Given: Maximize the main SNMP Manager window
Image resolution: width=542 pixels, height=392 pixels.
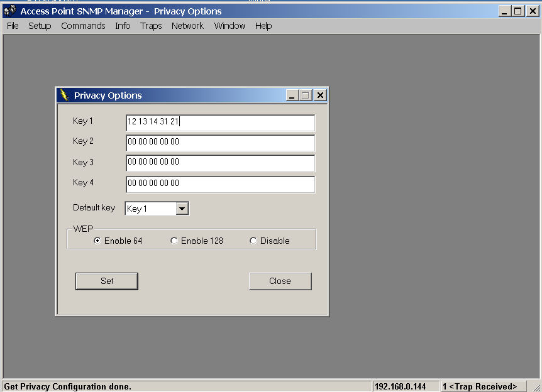Looking at the screenshot, I should click(518, 11).
